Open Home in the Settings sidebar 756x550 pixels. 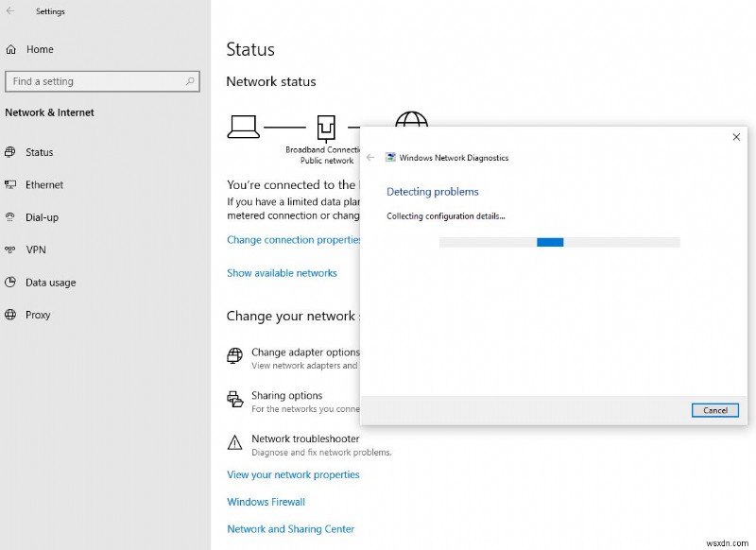point(38,48)
